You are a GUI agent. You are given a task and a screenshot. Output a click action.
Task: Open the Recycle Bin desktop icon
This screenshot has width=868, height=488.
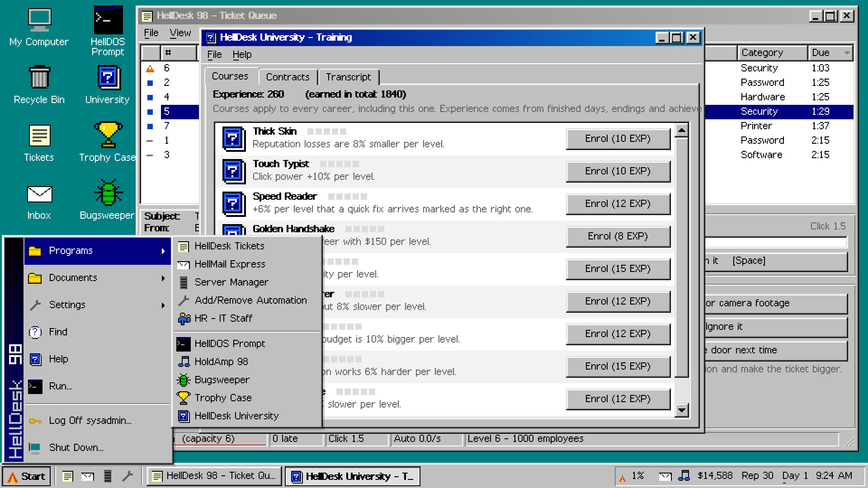39,85
